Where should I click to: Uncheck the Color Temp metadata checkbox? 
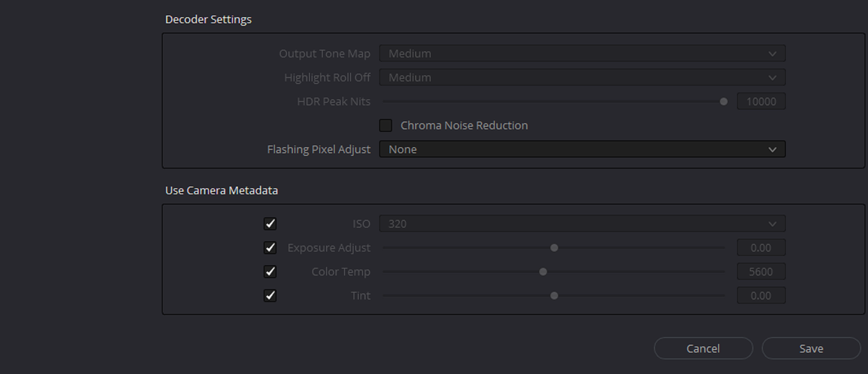click(x=270, y=272)
